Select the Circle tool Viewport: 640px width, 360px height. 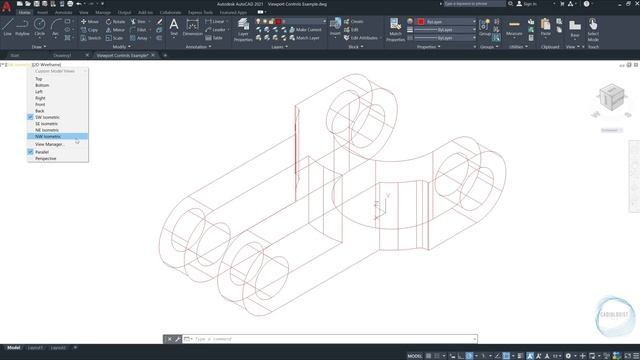pyautogui.click(x=40, y=27)
